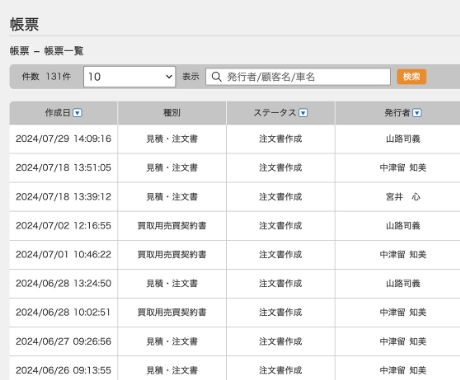The width and height of the screenshot is (460, 380).
Task: Select date cell 2024/07/02 12:16:55
Action: point(63,226)
